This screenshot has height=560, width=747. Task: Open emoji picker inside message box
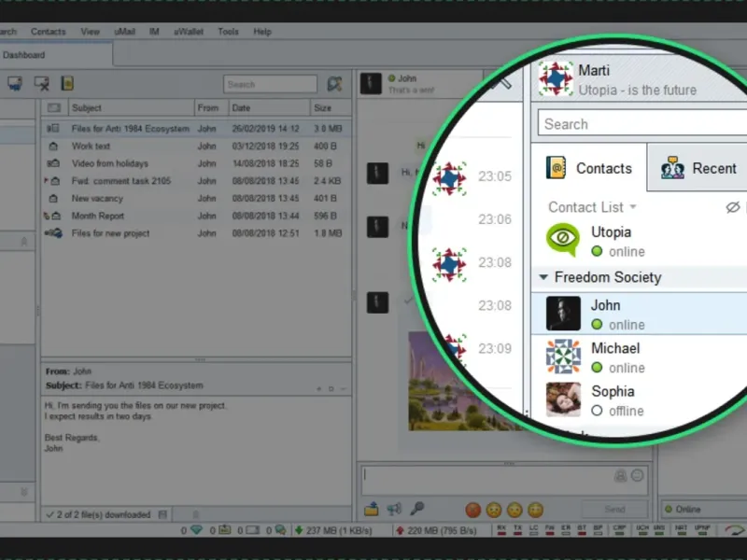coord(637,475)
